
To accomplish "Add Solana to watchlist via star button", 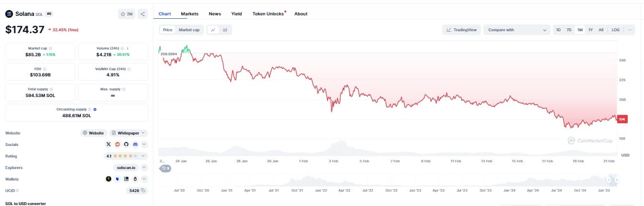I will coord(127,14).
